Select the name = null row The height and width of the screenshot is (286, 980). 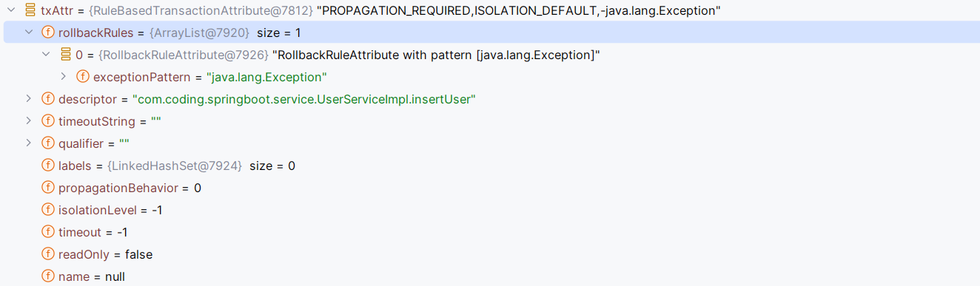pyautogui.click(x=490, y=276)
